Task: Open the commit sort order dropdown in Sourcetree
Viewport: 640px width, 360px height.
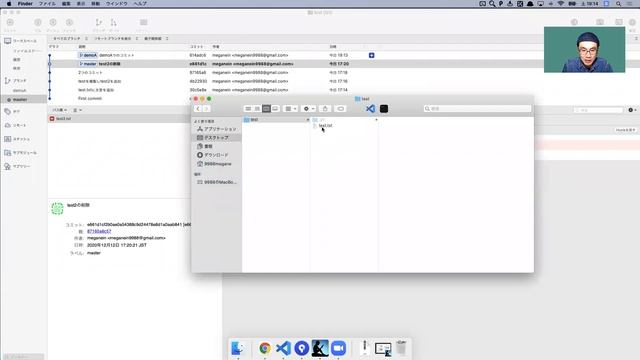Action: 156,38
